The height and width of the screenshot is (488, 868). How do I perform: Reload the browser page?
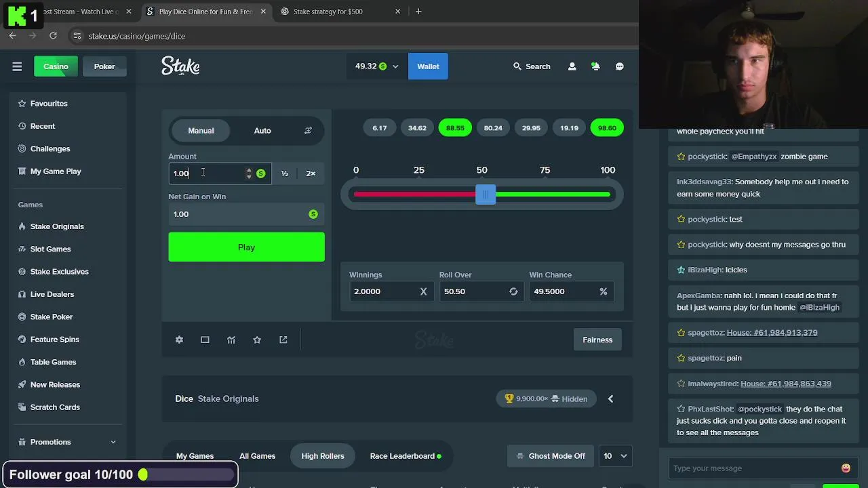tap(53, 35)
